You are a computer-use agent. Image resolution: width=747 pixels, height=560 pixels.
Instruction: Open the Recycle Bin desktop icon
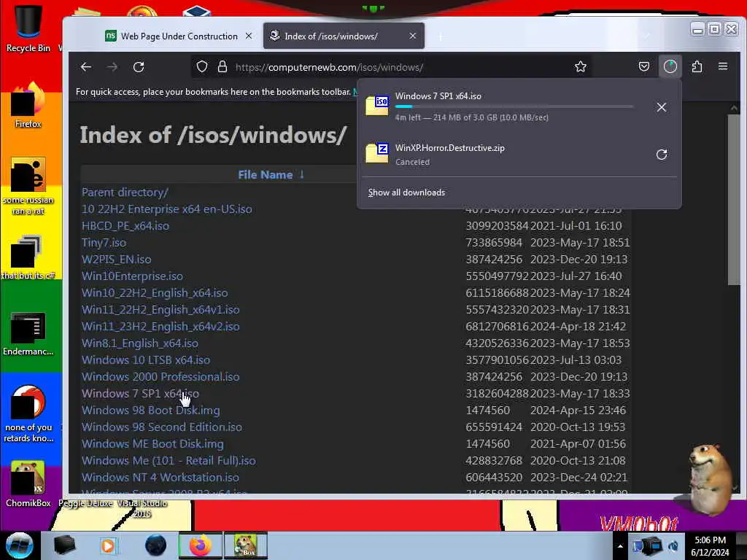pyautogui.click(x=28, y=28)
